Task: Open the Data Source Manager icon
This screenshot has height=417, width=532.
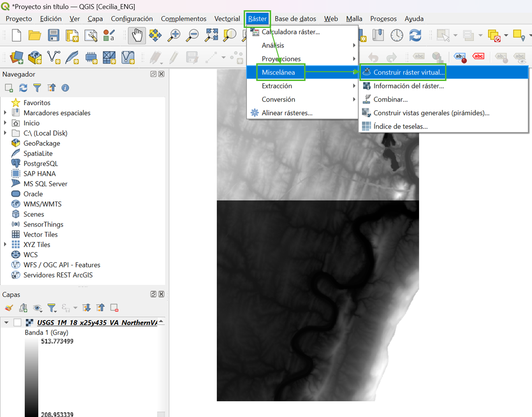Action: [x=17, y=57]
